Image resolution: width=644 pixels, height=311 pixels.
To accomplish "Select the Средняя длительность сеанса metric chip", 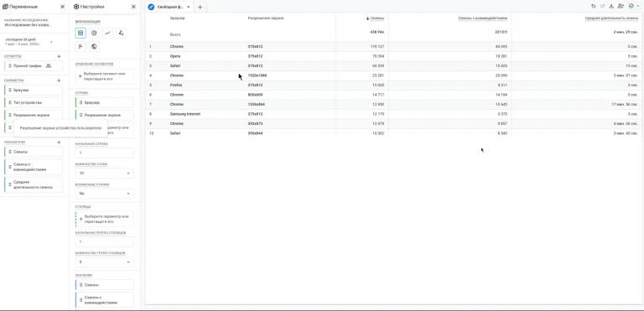I will coord(34,184).
